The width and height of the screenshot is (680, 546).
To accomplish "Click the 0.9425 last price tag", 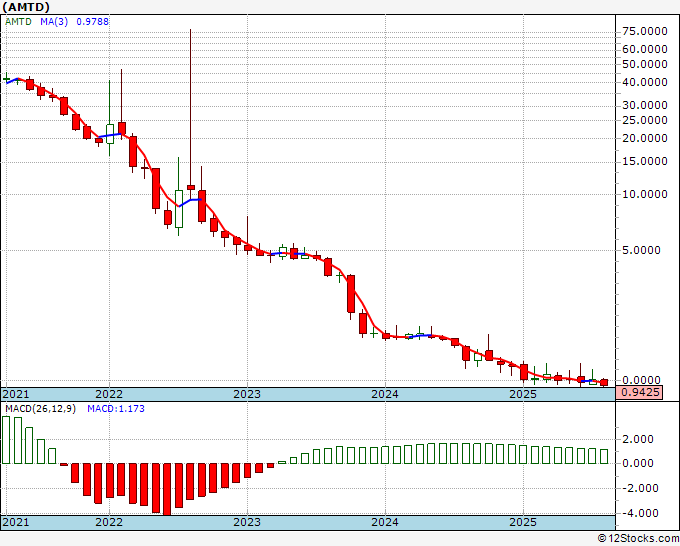I will click(x=640, y=393).
